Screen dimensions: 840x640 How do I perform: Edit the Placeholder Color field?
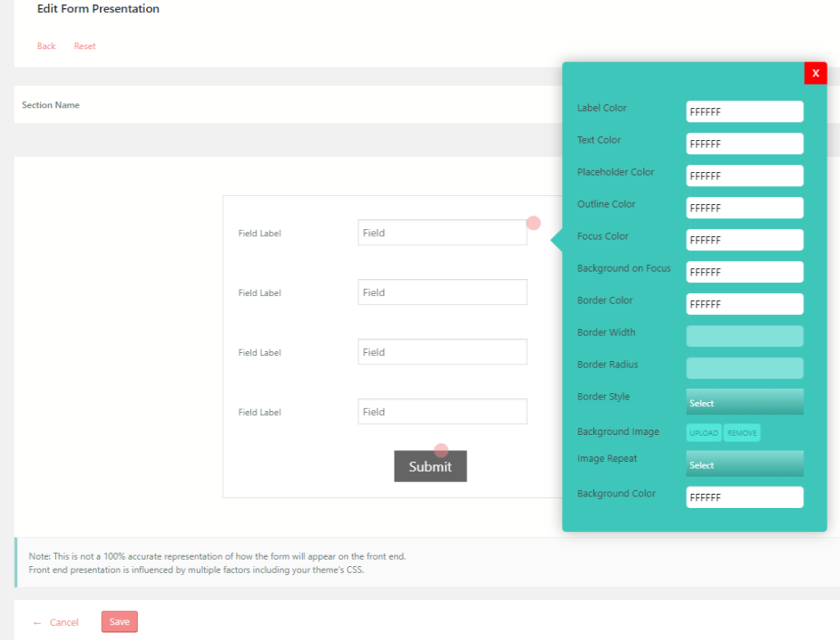tap(744, 175)
